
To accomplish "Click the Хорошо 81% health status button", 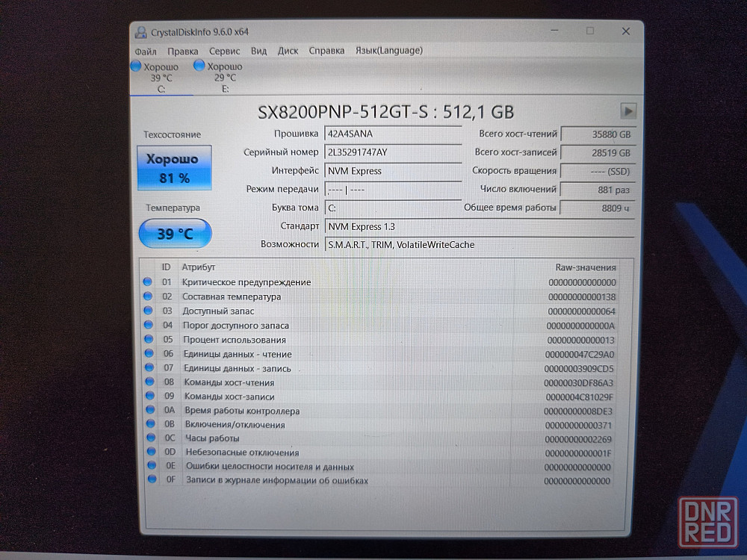I will click(174, 168).
